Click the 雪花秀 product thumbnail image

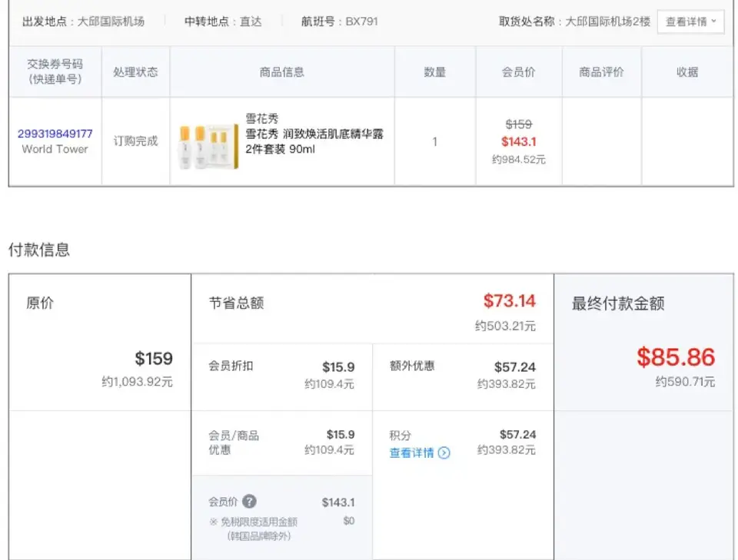tap(209, 147)
